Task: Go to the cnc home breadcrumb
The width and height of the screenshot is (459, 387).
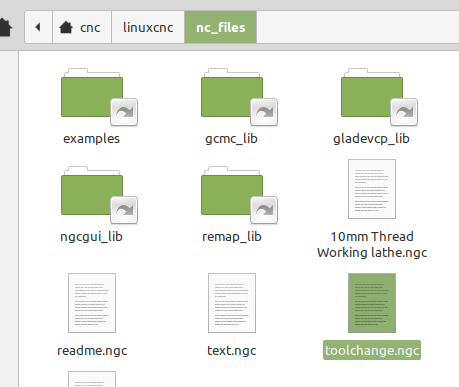Action: pos(82,27)
